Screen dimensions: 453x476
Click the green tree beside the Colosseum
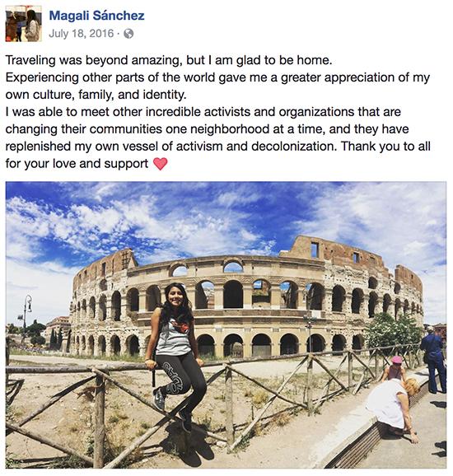(394, 331)
